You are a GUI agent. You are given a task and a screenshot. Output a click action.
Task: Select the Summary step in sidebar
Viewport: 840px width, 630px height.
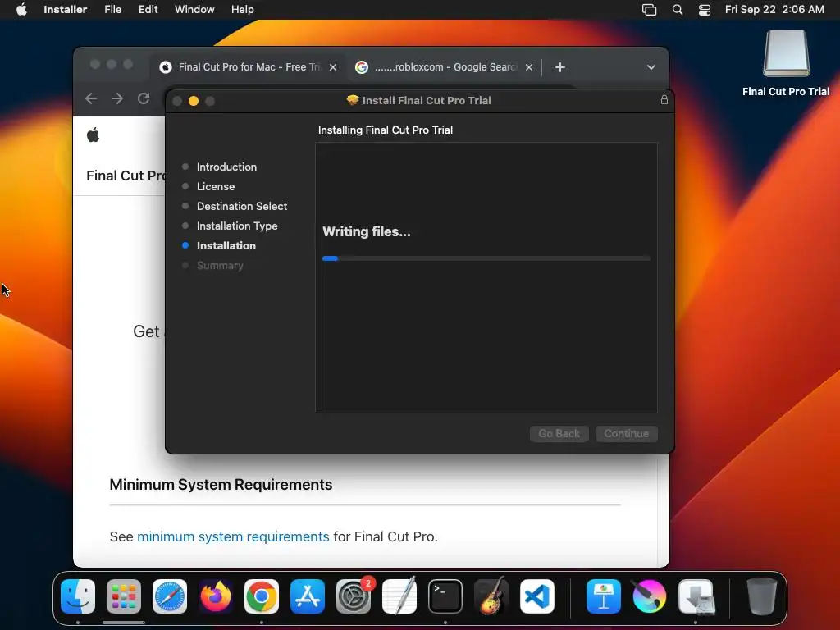point(220,265)
